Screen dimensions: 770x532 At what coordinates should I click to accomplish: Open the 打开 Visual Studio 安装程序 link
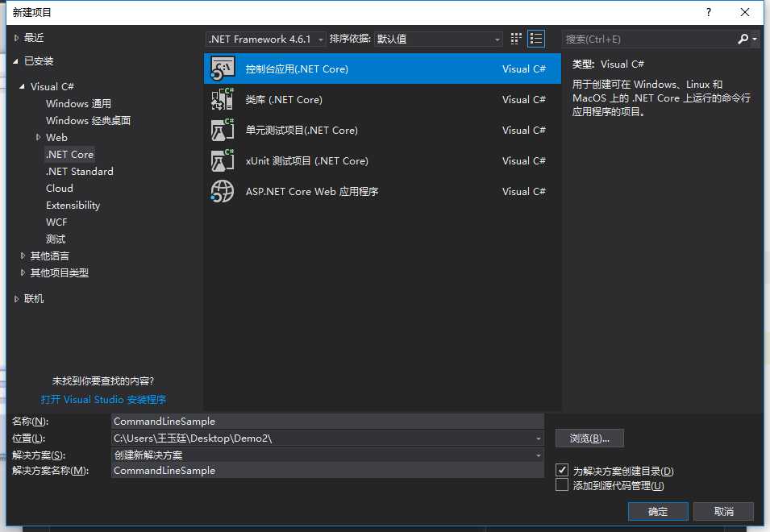(x=103, y=400)
